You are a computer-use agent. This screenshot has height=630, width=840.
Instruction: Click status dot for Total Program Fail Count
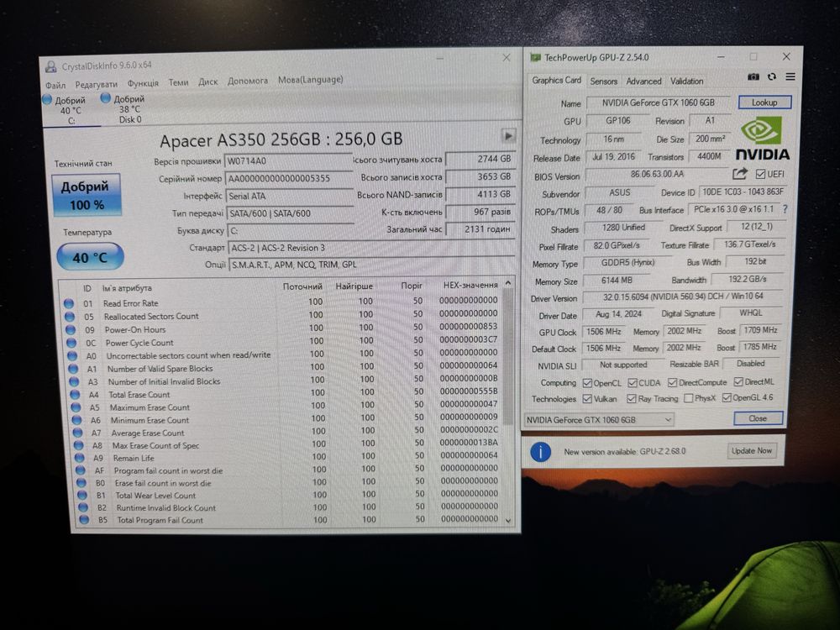(x=83, y=519)
